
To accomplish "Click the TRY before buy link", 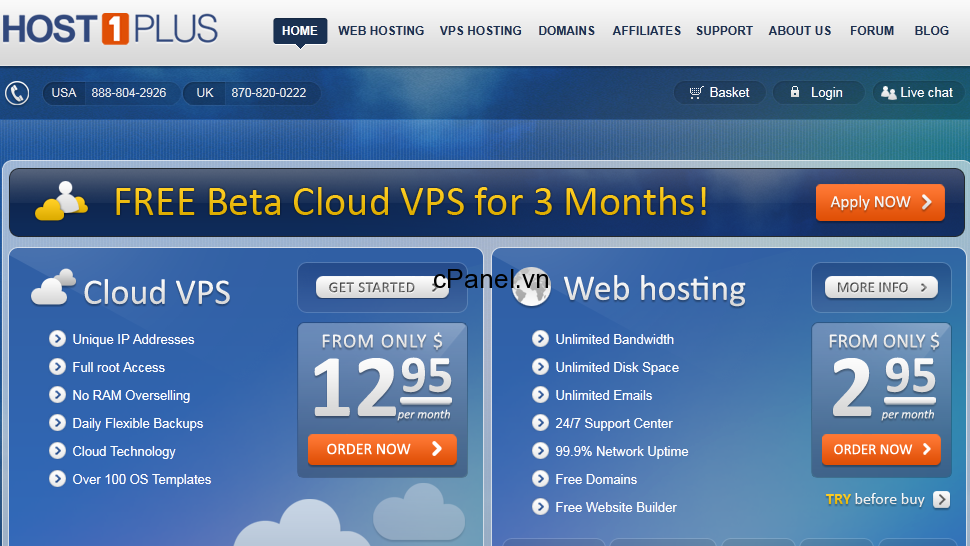I will click(x=875, y=499).
